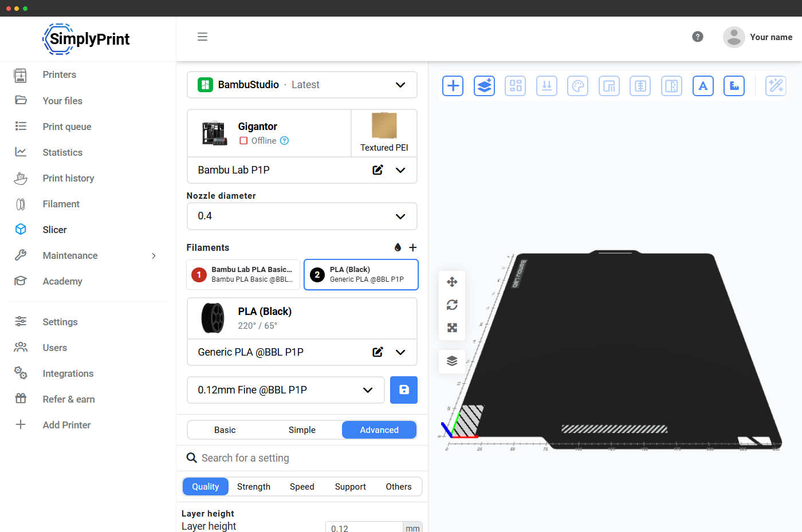The width and height of the screenshot is (802, 532).
Task: Click the magic wand toolbar icon
Action: tap(776, 86)
